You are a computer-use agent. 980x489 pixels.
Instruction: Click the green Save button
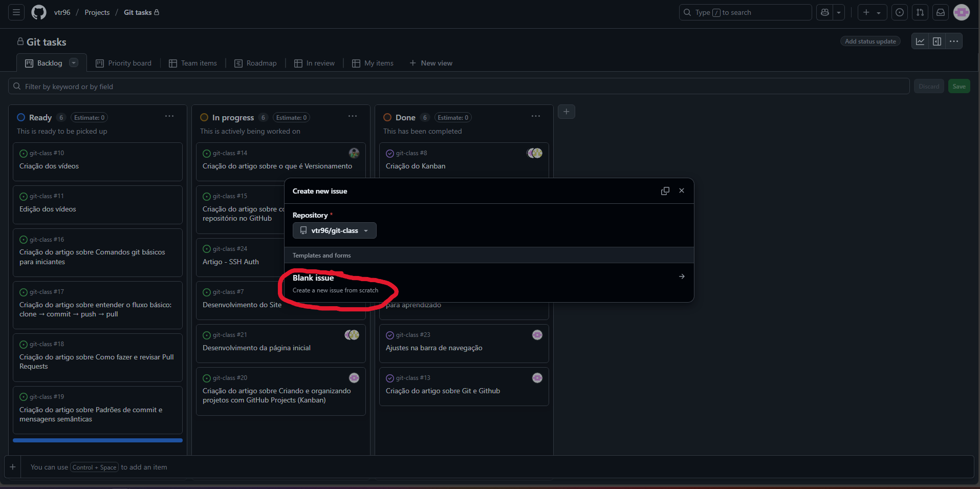(x=959, y=86)
